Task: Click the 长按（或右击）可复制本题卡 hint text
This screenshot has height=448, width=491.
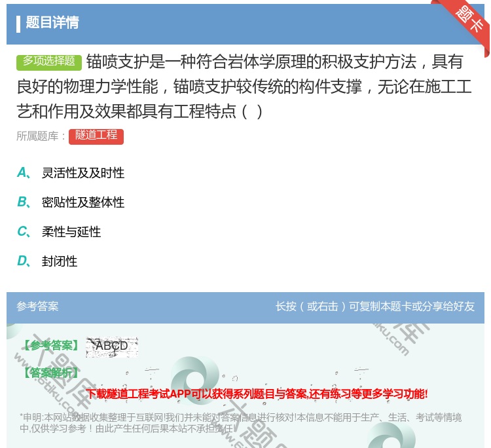Action: pyautogui.click(x=375, y=306)
